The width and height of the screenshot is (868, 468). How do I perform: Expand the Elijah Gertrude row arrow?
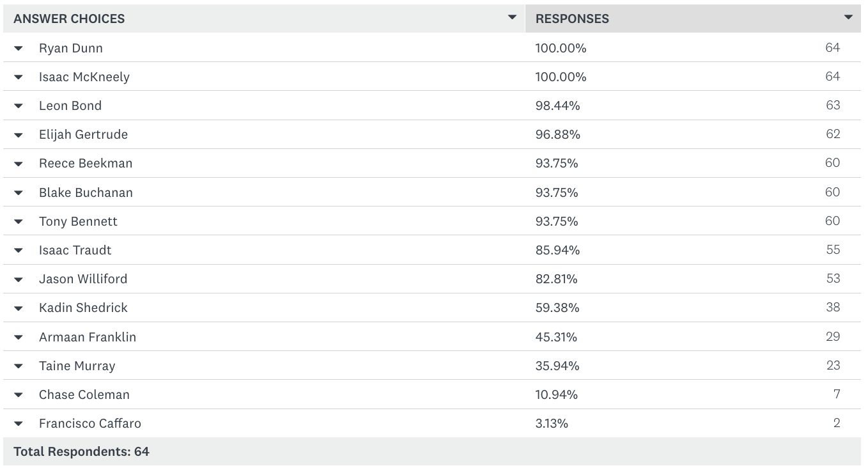point(19,135)
